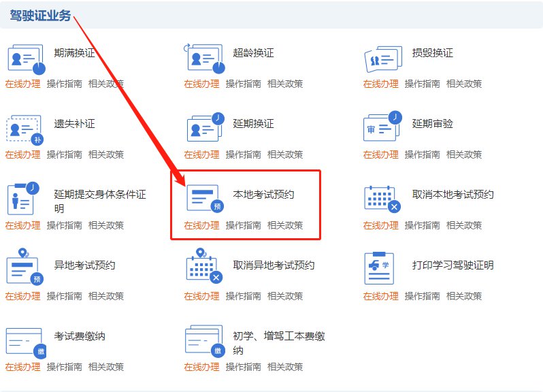
Task: Open 相关政策 for 考试费缴纳
Action: [x=106, y=367]
